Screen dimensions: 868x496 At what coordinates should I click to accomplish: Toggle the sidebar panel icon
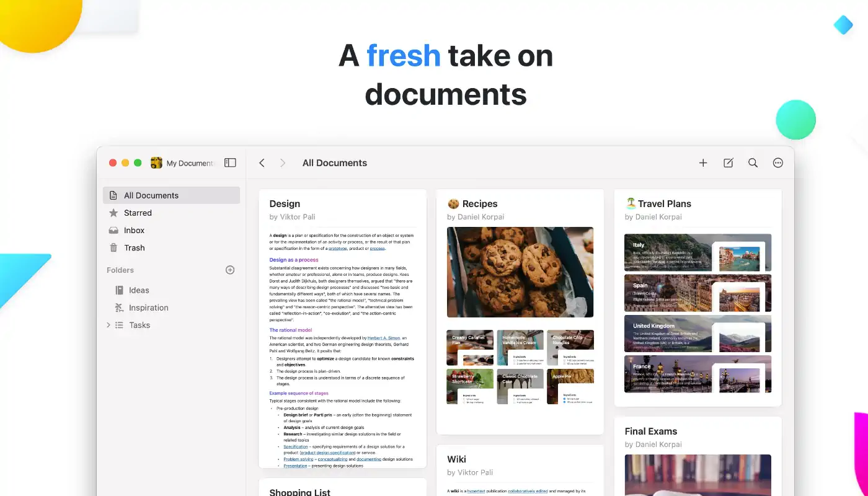[x=230, y=162]
